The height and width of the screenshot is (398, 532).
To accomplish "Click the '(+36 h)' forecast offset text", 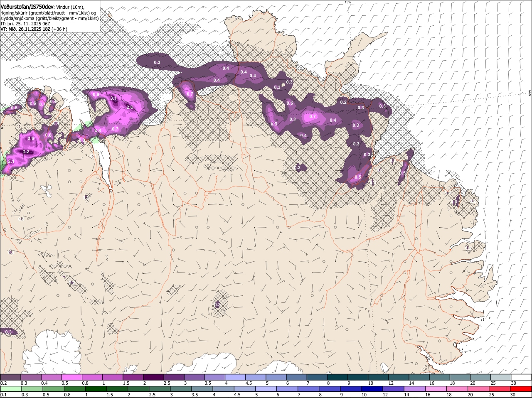I will click(59, 29).
